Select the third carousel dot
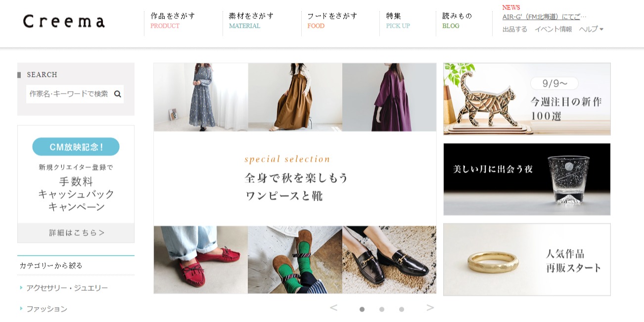The image size is (644, 322). 402,309
